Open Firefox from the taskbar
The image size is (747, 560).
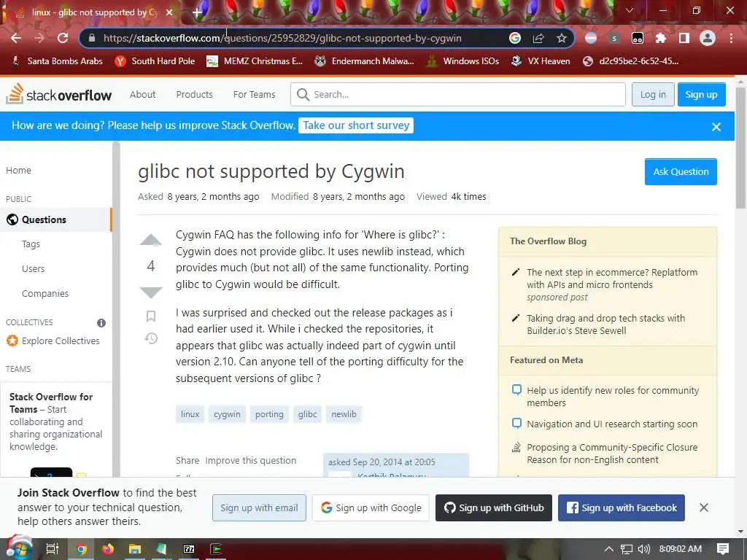click(x=108, y=549)
